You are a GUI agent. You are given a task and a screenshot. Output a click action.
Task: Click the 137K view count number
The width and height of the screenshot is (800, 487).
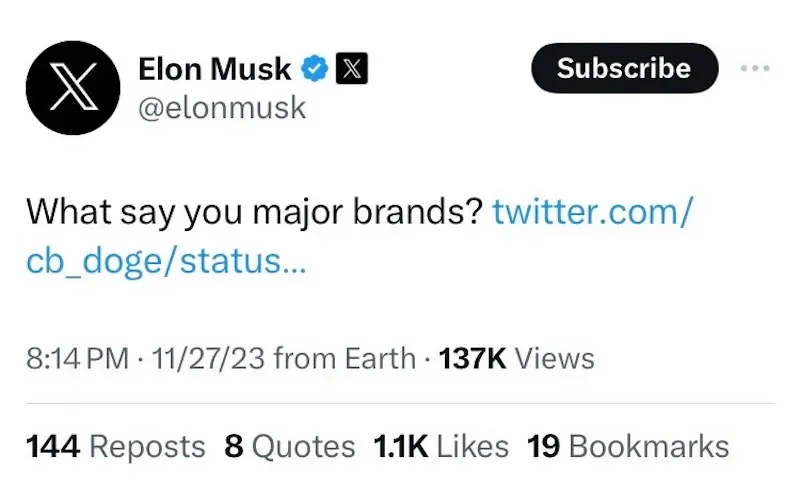point(473,358)
